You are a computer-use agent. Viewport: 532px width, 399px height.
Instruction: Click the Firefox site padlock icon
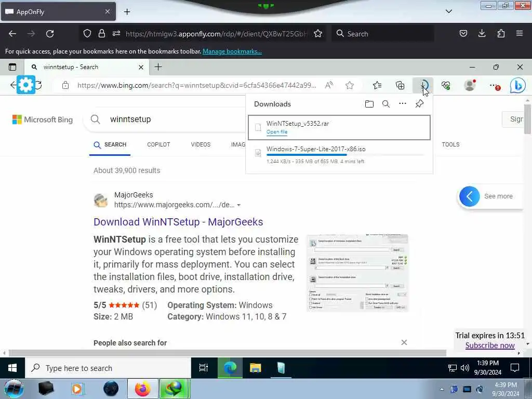[101, 34]
